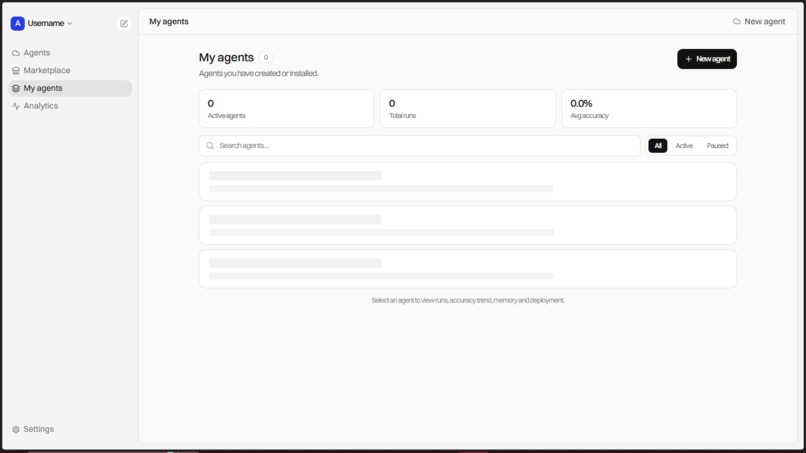The image size is (806, 453).
Task: Click the 'Agents you have created or installed.' text
Action: [x=259, y=74]
